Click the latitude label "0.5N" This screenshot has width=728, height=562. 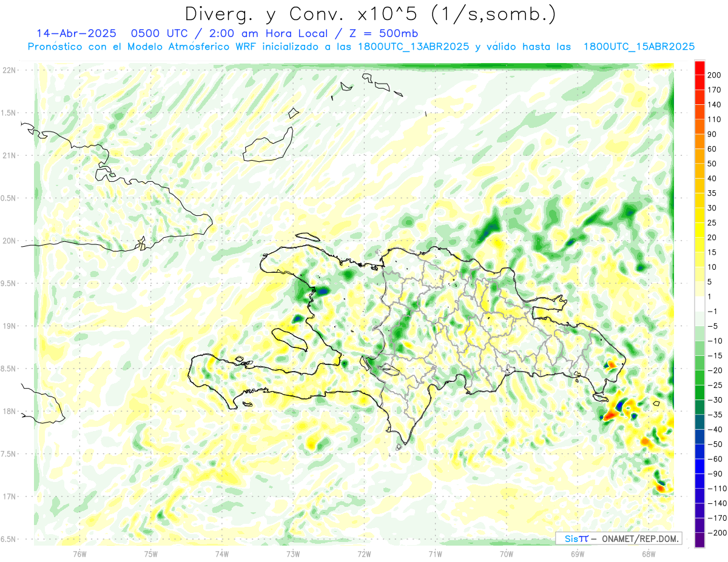[x=9, y=198]
